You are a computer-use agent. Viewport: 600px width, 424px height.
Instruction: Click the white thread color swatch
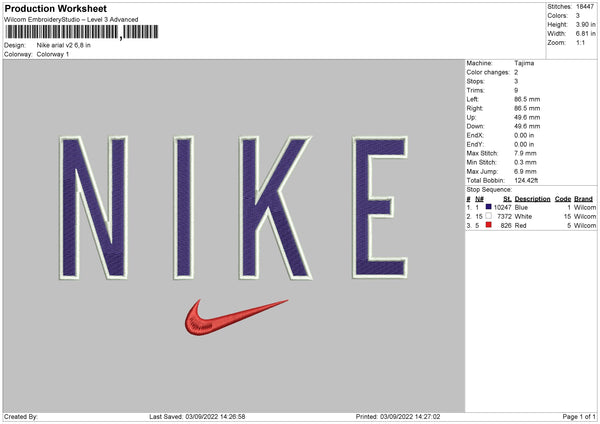(x=488, y=216)
